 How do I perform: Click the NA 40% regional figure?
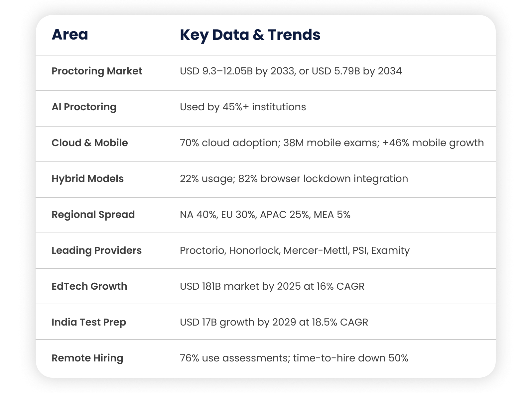pos(199,215)
